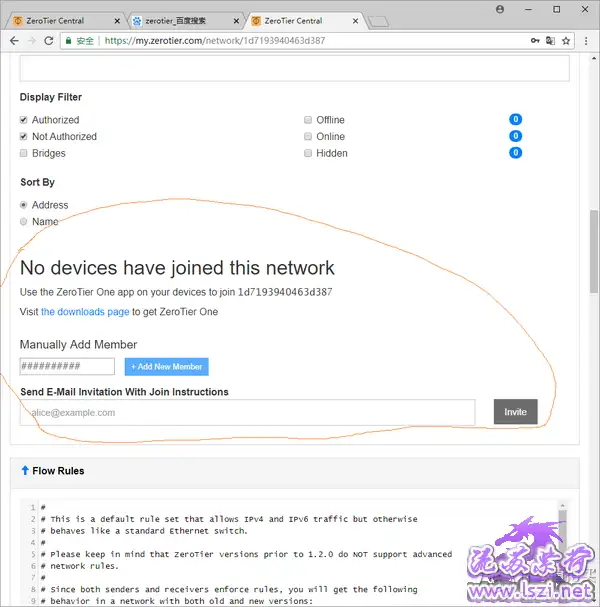Go back with the browser back arrow
Viewport: 600px width, 607px height.
14,41
